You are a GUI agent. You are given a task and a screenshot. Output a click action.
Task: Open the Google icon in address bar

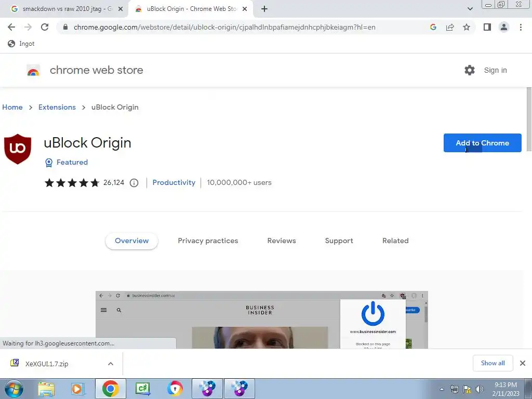click(433, 27)
